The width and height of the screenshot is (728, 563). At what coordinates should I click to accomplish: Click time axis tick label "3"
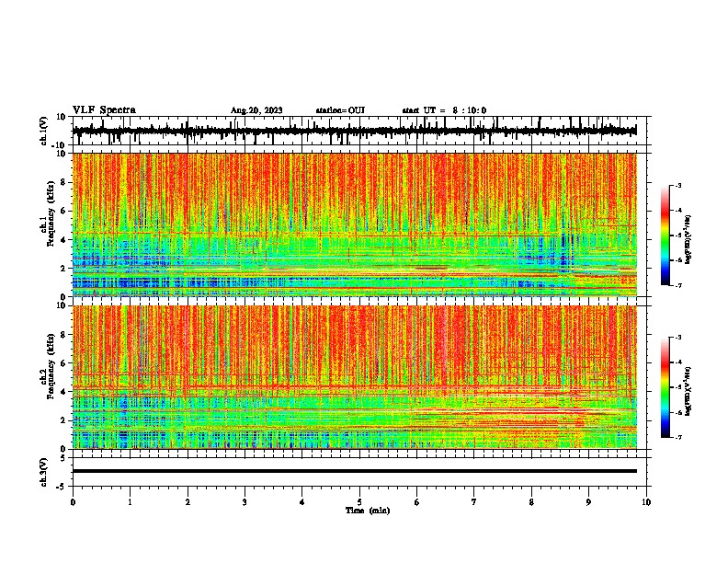coord(245,502)
